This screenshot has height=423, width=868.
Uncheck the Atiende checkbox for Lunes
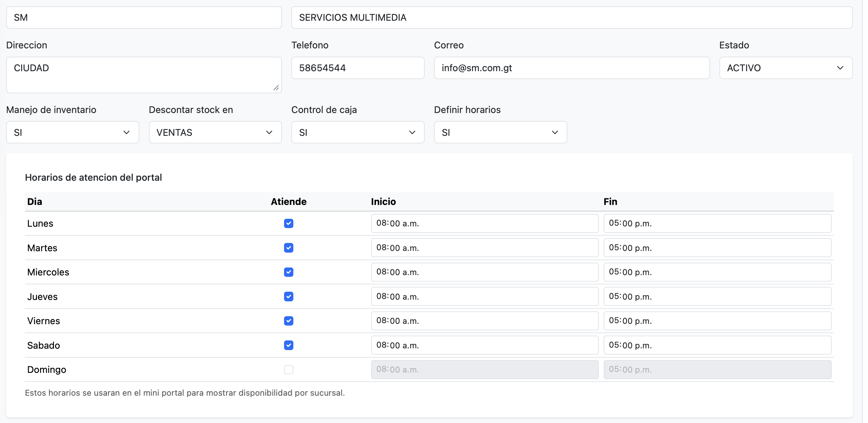click(289, 224)
